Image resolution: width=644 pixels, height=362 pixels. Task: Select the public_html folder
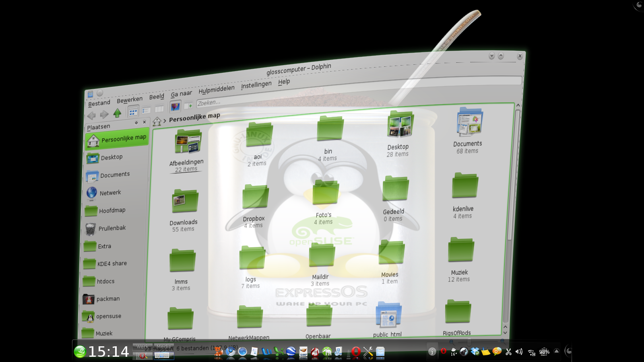click(x=388, y=319)
